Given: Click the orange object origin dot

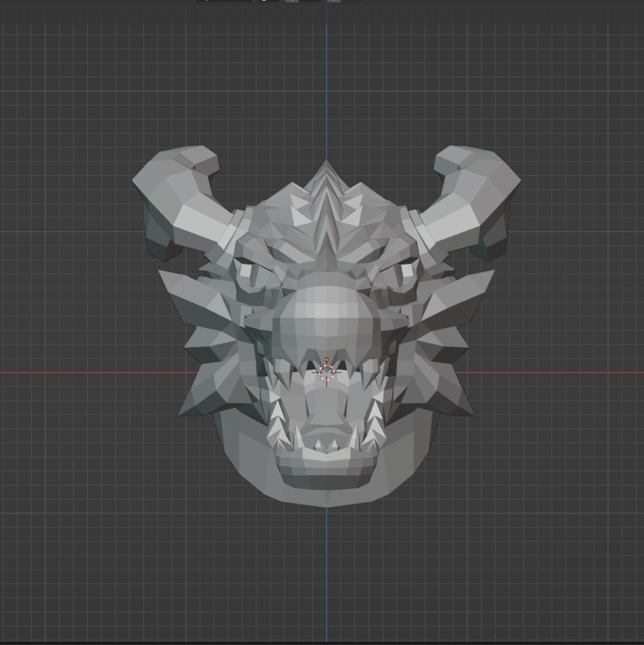Looking at the screenshot, I should pyautogui.click(x=326, y=360).
